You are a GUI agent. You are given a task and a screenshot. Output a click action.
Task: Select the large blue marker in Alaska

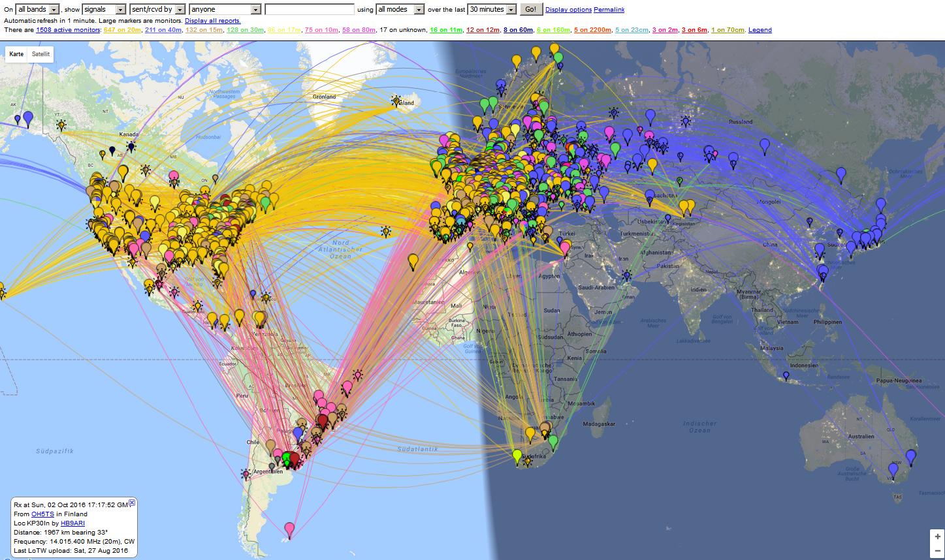click(x=27, y=117)
